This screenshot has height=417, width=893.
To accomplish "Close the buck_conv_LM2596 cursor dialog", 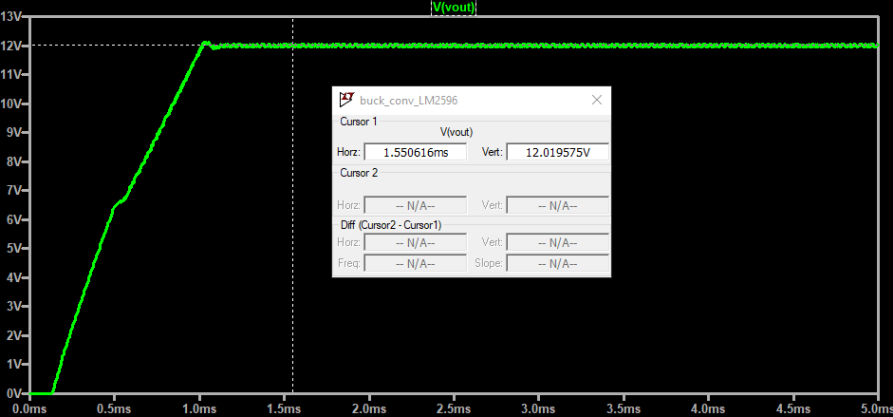I will click(597, 100).
